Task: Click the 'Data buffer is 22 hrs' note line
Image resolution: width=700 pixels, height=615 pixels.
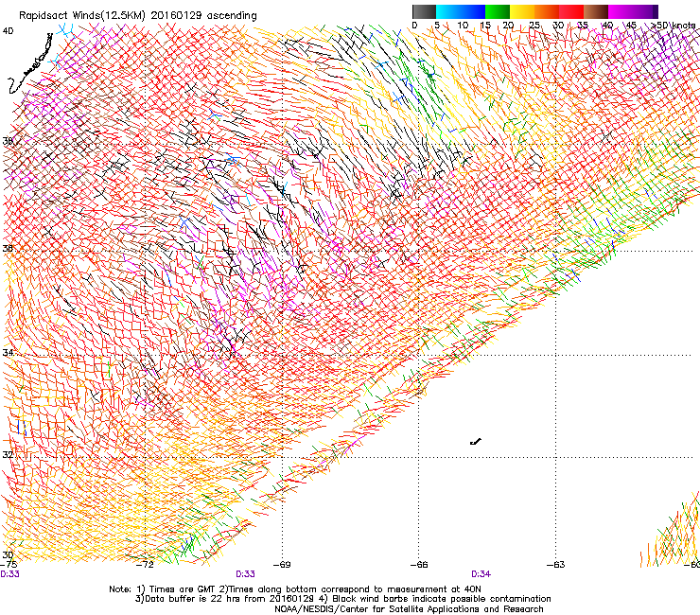Action: [x=342, y=599]
